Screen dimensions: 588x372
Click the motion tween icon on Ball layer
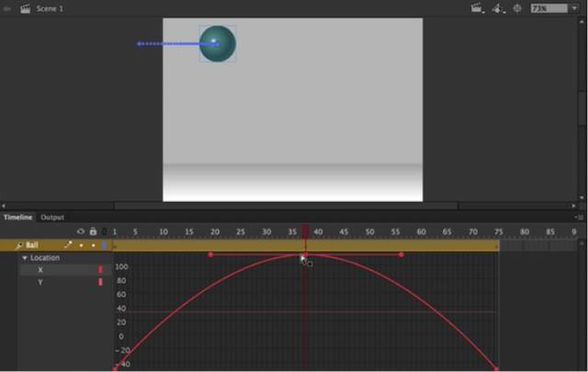tap(19, 246)
